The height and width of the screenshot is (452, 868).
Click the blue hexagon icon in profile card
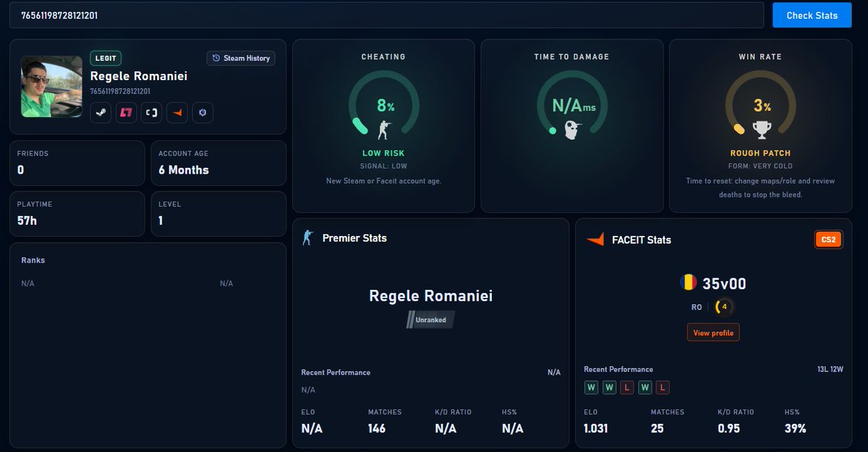pos(203,113)
